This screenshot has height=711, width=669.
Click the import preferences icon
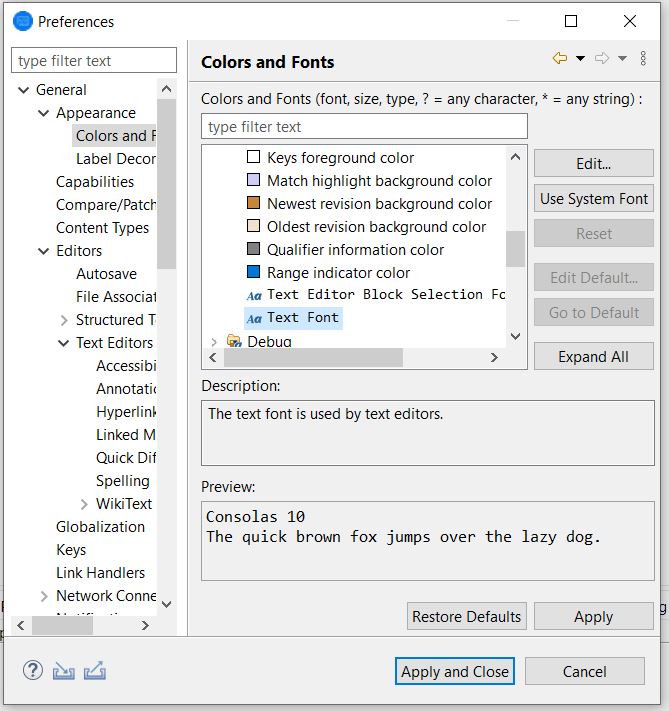tap(63, 671)
